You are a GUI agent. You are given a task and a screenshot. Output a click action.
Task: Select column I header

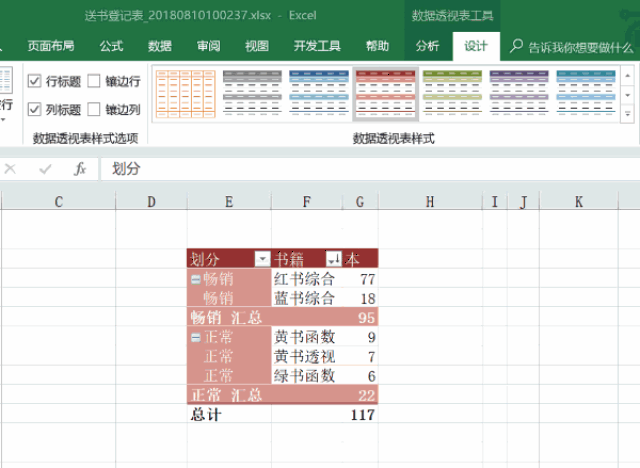(x=495, y=202)
